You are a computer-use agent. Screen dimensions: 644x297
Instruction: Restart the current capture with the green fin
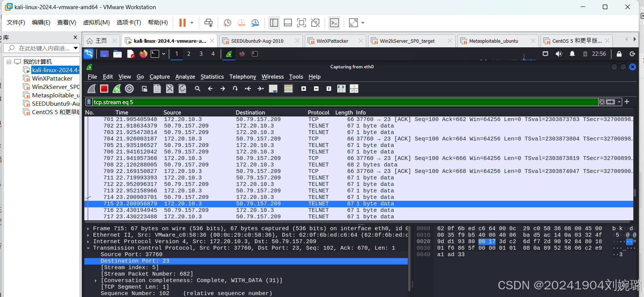[117, 89]
